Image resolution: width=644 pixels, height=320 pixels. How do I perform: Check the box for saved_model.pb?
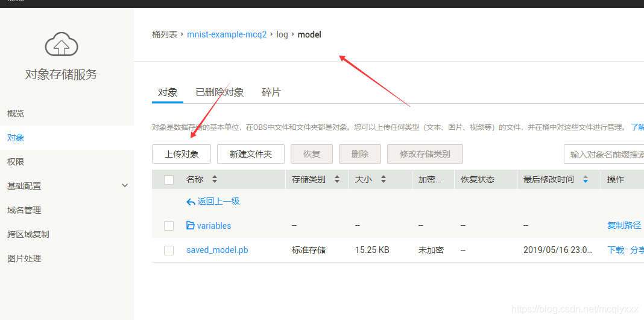pyautogui.click(x=169, y=251)
